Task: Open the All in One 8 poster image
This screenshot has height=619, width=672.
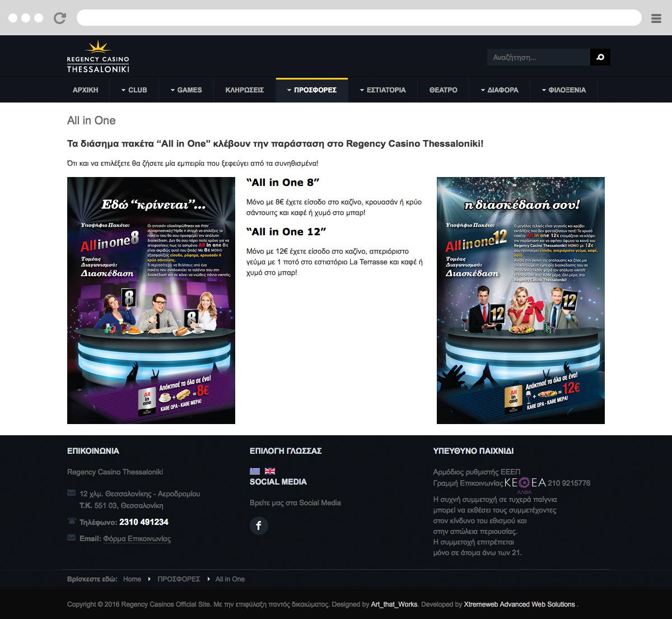Action: 151,300
